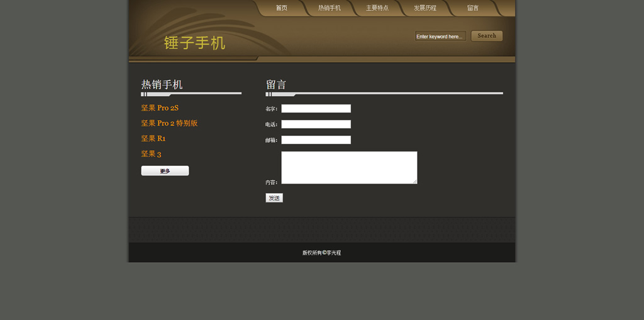Click the textarea resize handle corner

[x=415, y=182]
